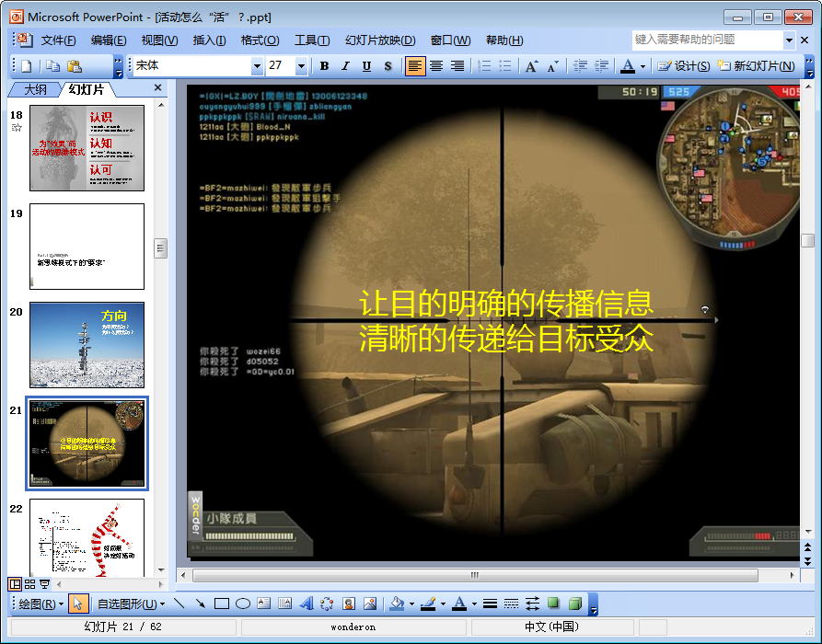822x644 pixels.
Task: Select slide 20 thumbnail 方向
Action: [87, 345]
